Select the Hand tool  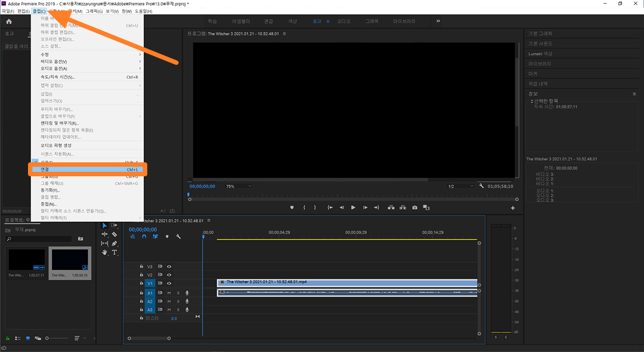click(x=104, y=252)
